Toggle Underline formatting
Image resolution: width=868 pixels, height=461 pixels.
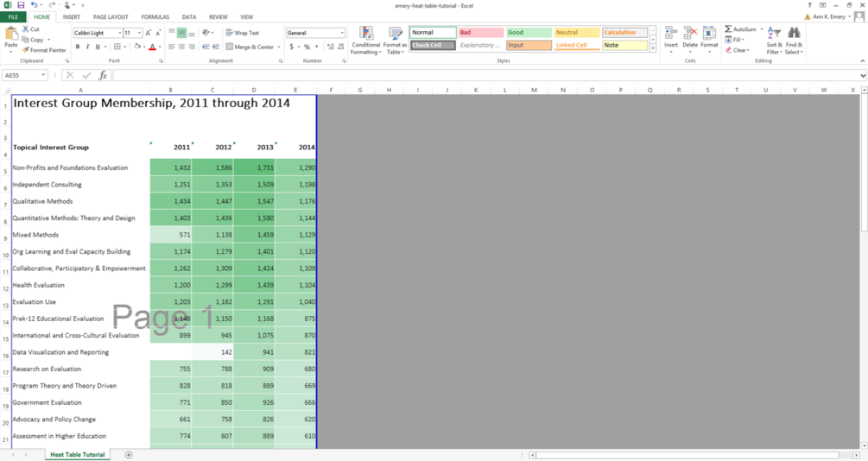point(98,47)
